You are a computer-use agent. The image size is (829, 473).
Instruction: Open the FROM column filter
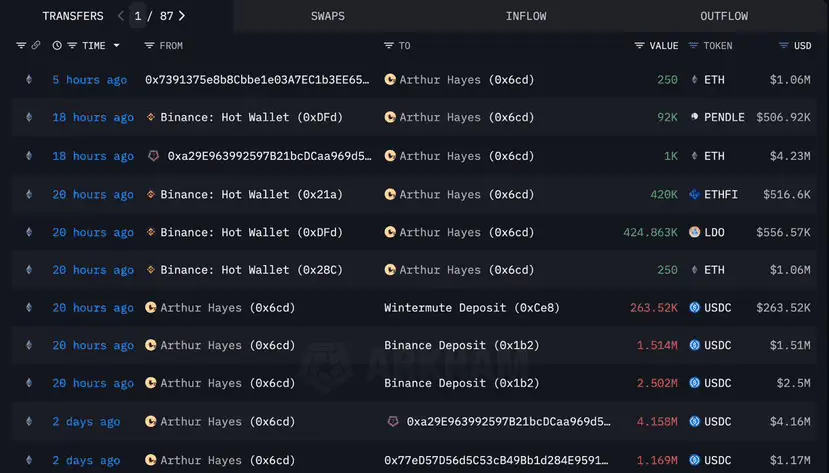click(150, 45)
